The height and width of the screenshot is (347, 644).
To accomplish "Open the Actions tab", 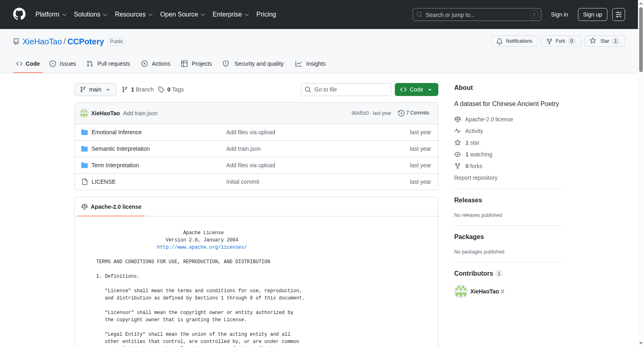I will click(x=156, y=64).
